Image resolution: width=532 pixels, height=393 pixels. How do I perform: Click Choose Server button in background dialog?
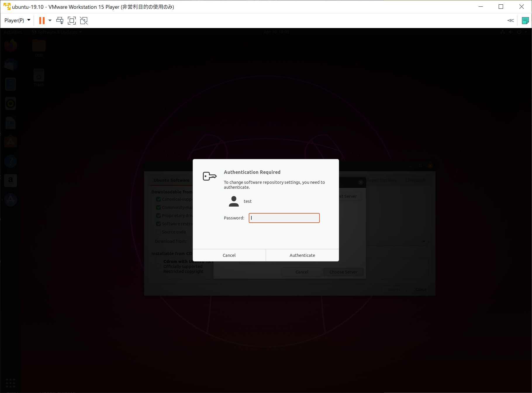click(x=343, y=272)
